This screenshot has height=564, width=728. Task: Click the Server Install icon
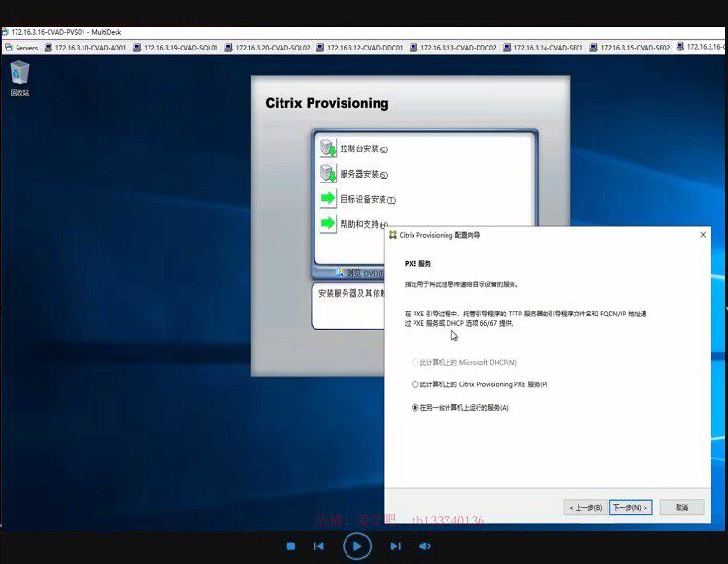tap(328, 174)
